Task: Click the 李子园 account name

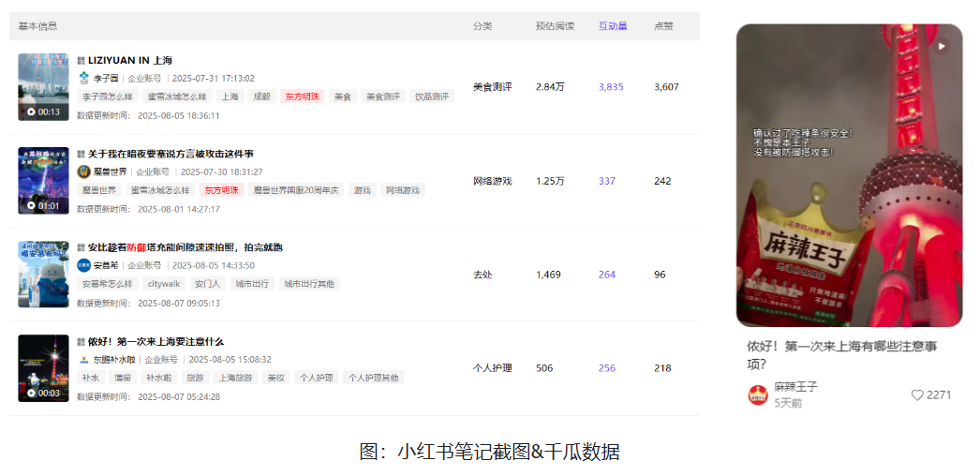Action: pyautogui.click(x=106, y=78)
